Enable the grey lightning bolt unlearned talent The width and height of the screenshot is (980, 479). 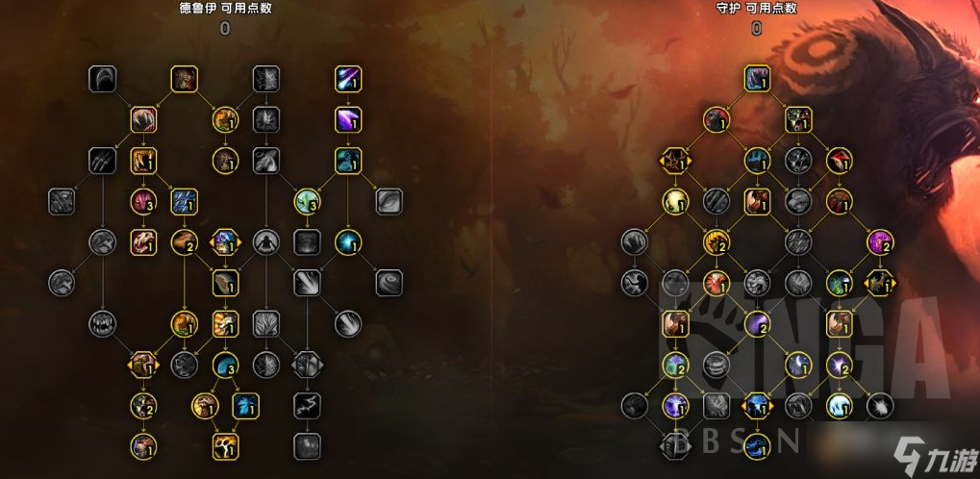[x=307, y=406]
